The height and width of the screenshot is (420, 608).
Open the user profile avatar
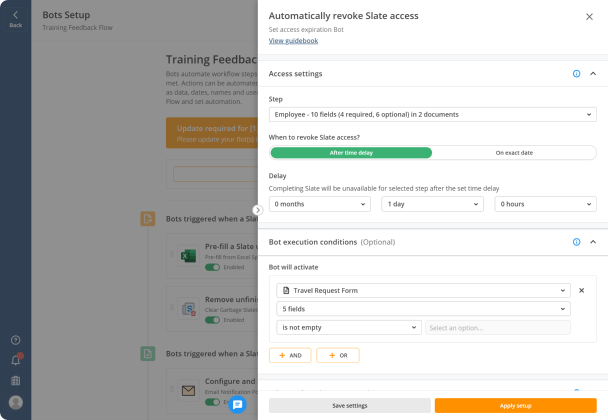(16, 402)
